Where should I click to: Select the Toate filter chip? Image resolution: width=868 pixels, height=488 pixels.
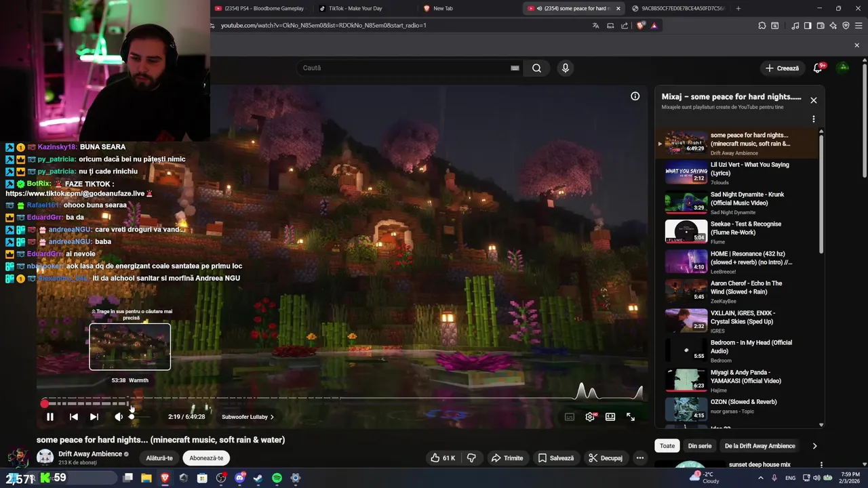(x=667, y=446)
